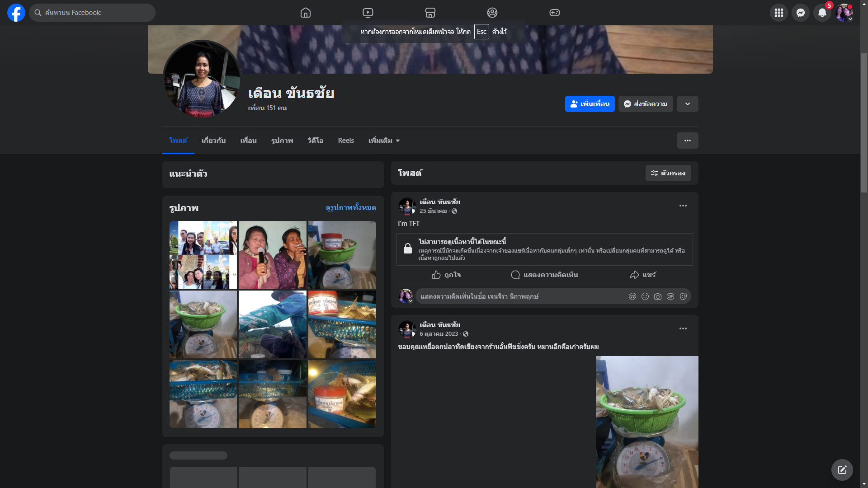Switch to the Reels tab
This screenshot has height=488, width=868.
[346, 141]
